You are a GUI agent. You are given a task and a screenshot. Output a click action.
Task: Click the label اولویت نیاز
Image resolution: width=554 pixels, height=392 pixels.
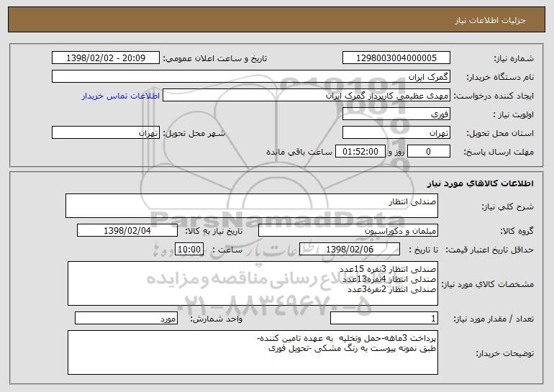click(514, 114)
